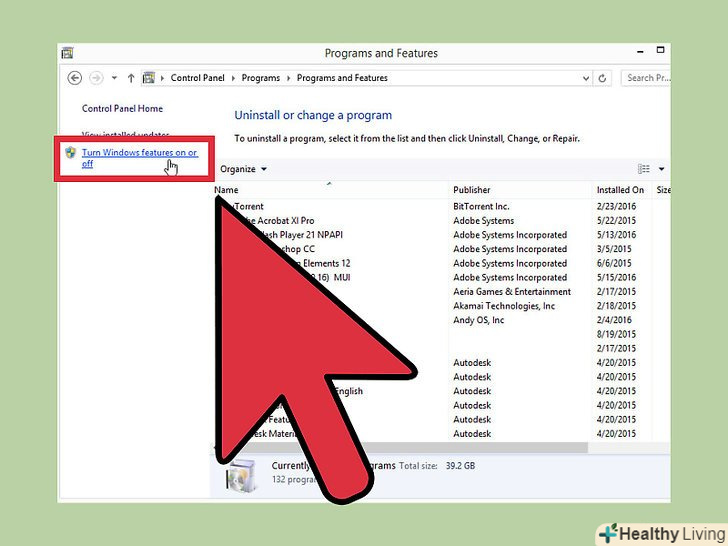Click the window icon in title bar
The height and width of the screenshot is (546, 728).
[68, 53]
